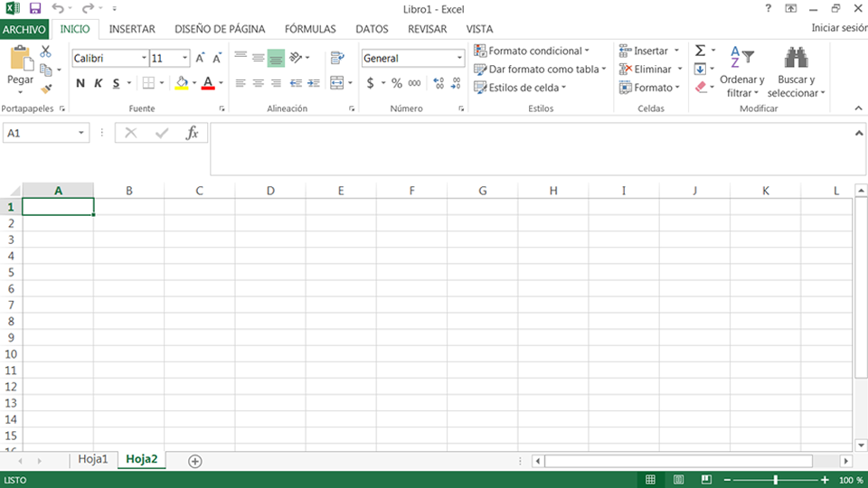Apply red font color
Screen dimensions: 868x488
tap(208, 83)
